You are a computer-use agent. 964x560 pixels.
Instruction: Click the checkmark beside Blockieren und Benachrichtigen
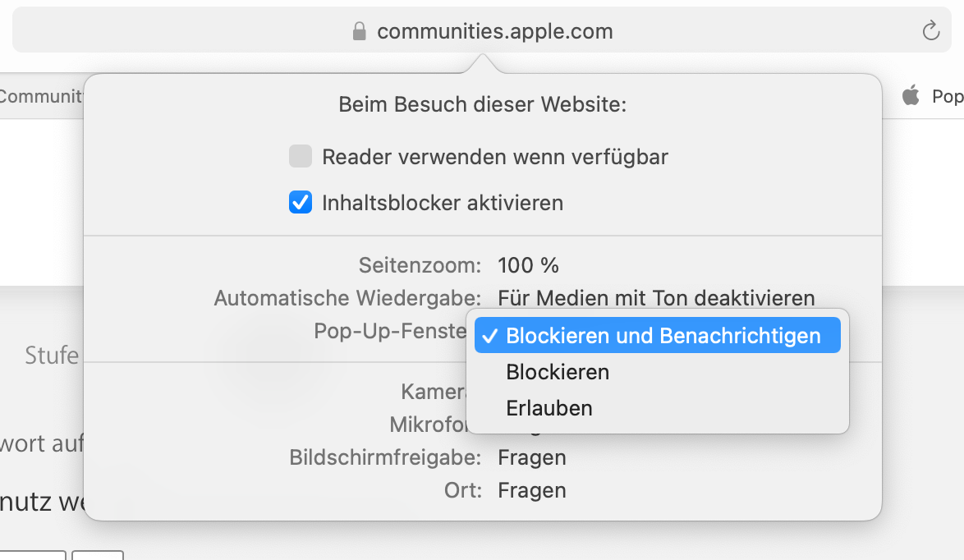coord(489,336)
